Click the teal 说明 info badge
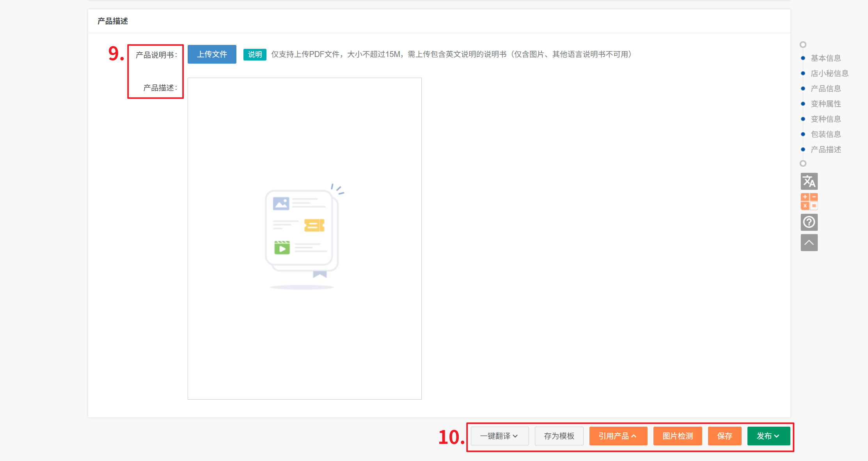Viewport: 868px width, 461px height. [255, 55]
